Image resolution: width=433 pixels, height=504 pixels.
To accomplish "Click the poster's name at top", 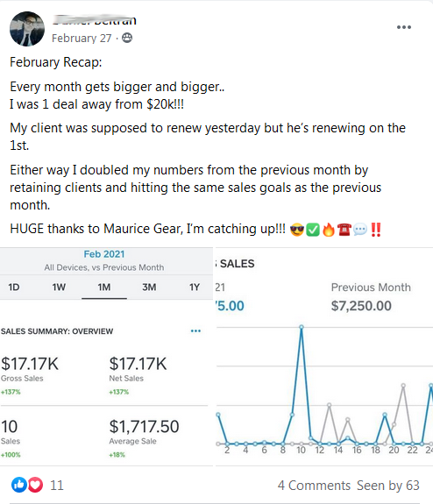I will tap(95, 20).
